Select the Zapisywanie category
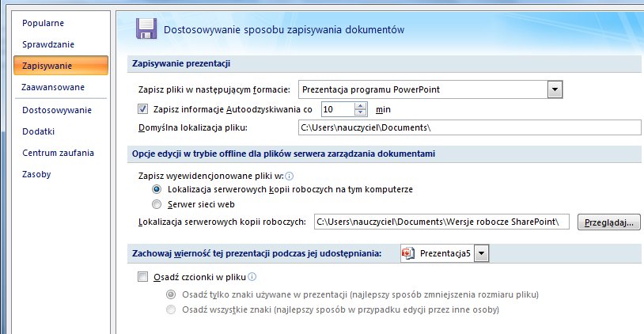Viewport: 644px width, 334px height. point(61,66)
